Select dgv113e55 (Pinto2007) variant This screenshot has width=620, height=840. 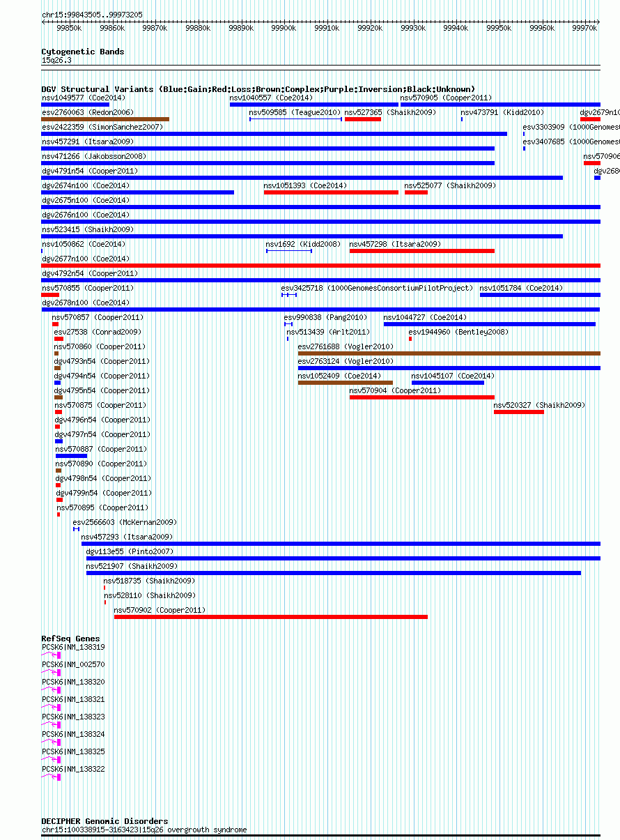click(x=130, y=552)
